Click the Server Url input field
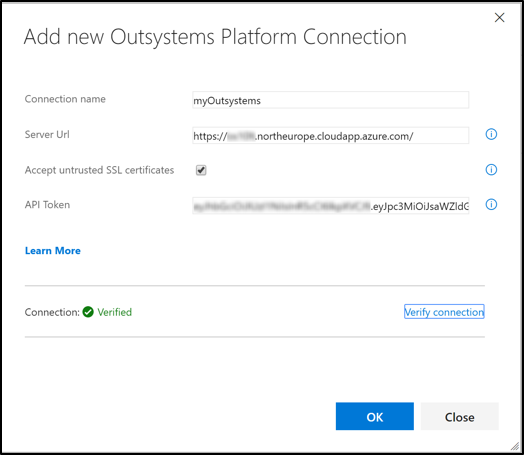524x455 pixels. pyautogui.click(x=331, y=136)
